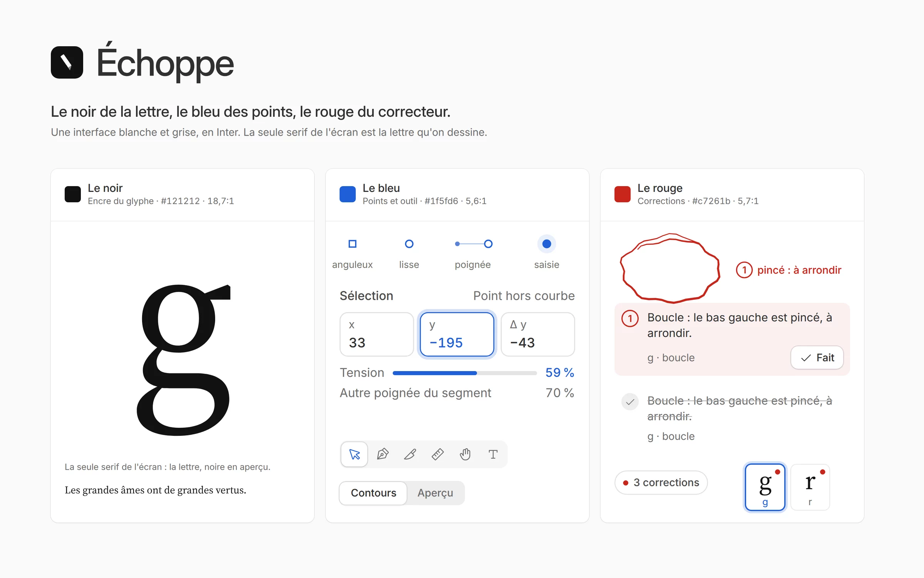Click the red annotation 'pincé : à arrondir'
The height and width of the screenshot is (578, 924).
coord(789,270)
